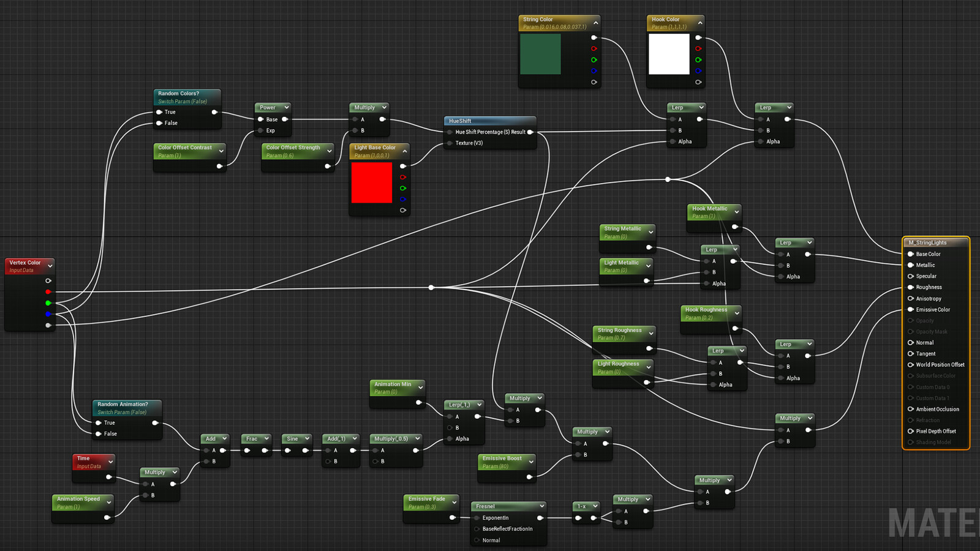Select the Color Offset Strength node header
Screen dimensions: 980x551
(x=298, y=151)
